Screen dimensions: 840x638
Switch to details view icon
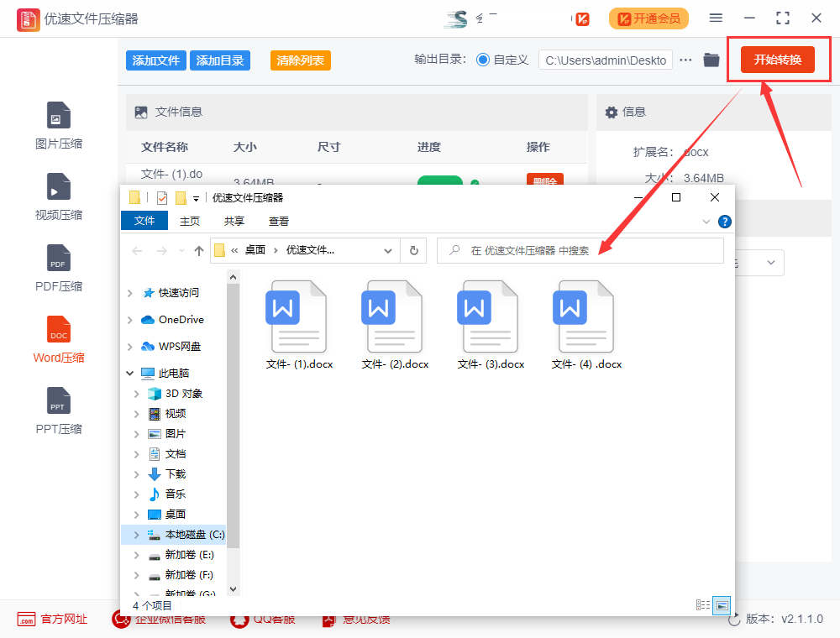point(703,605)
